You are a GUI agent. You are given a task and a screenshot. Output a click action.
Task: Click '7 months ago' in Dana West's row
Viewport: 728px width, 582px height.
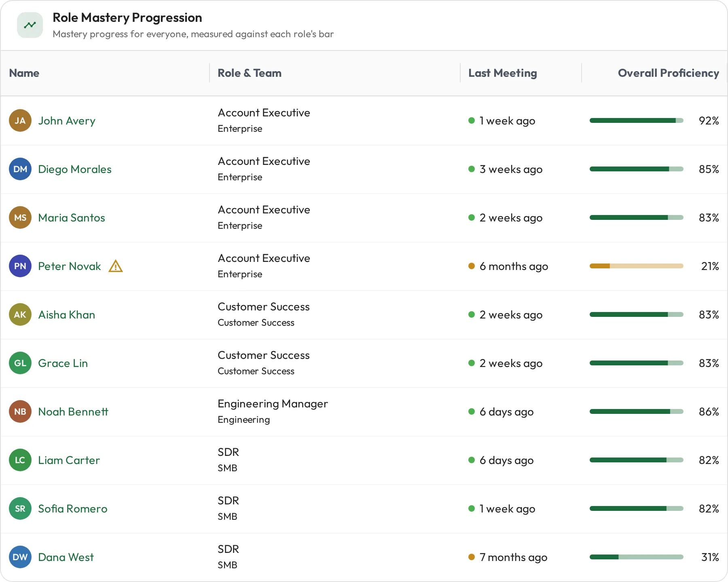513,557
